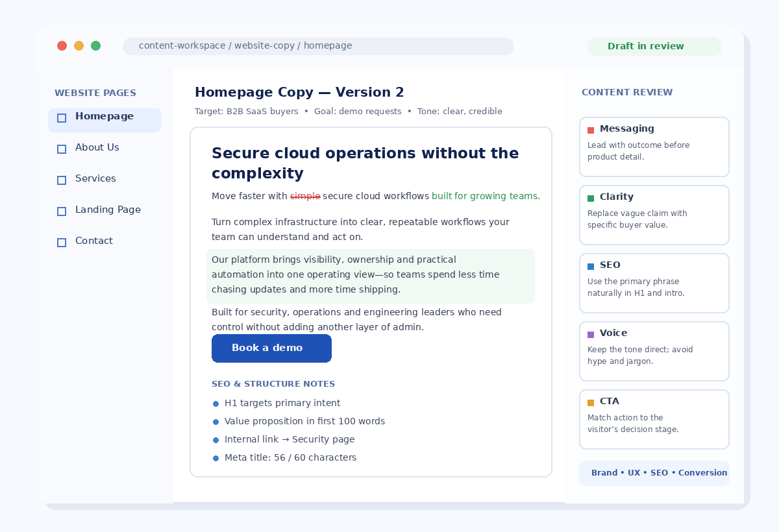This screenshot has width=779, height=532.
Task: Tick the About Us checkbox square
Action: (62, 149)
